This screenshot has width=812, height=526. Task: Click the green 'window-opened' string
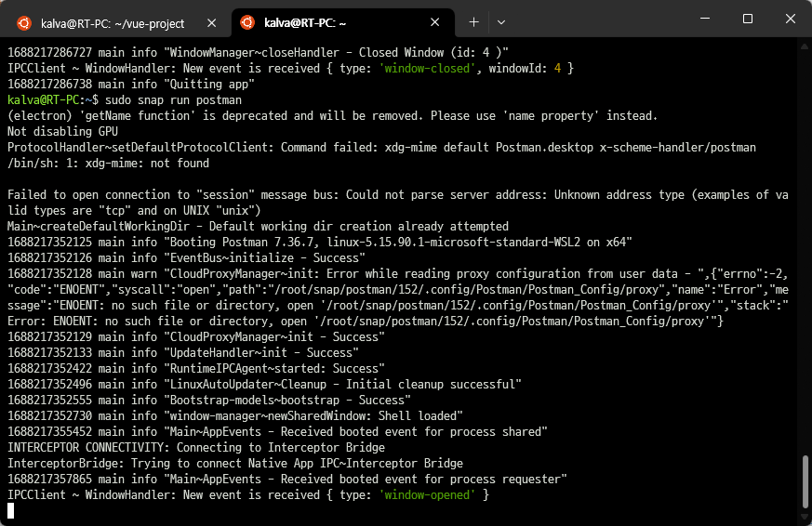tap(427, 495)
